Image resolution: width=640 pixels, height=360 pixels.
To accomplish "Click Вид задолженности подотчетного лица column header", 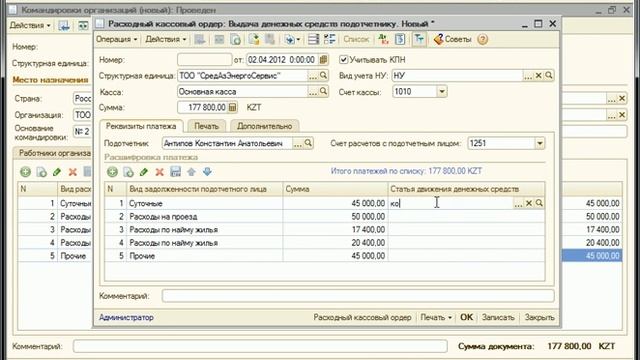I will (x=204, y=189).
